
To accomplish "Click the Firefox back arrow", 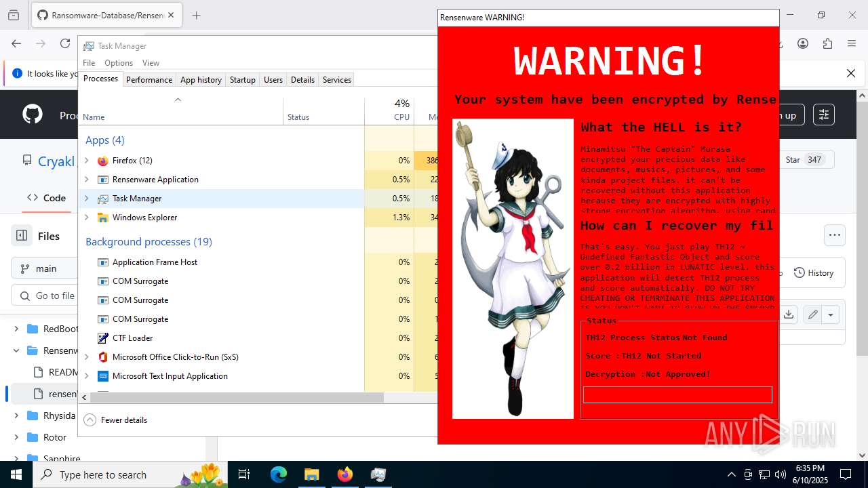I will point(16,43).
